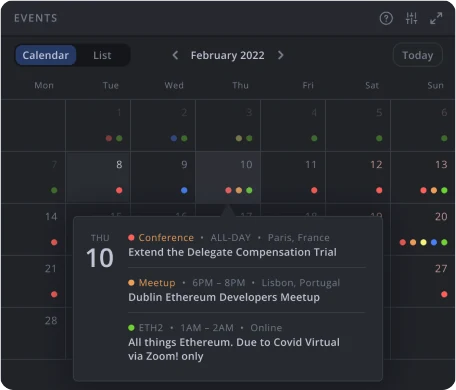Go to next month with right chevron
Screen dimensions: 456x390
tap(281, 55)
